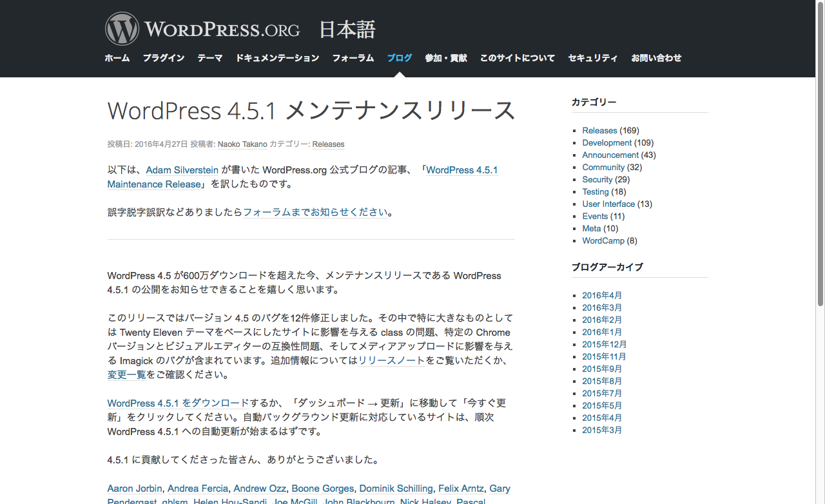Open the 2015年4月 archive
825x504 pixels.
pos(602,418)
